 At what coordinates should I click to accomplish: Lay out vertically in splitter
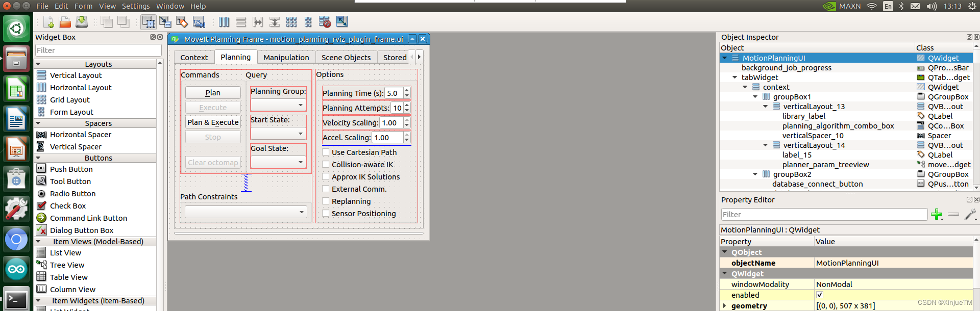click(275, 22)
